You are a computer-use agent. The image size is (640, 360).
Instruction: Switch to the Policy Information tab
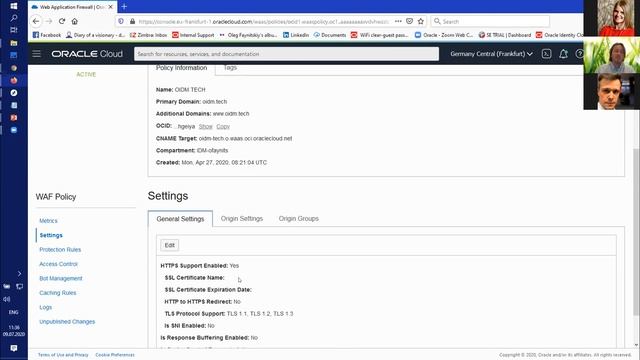pyautogui.click(x=181, y=68)
